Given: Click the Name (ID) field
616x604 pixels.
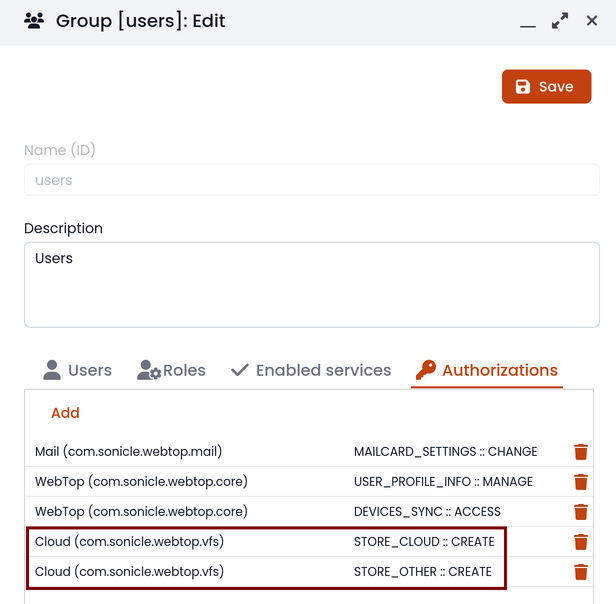Looking at the screenshot, I should (x=312, y=180).
